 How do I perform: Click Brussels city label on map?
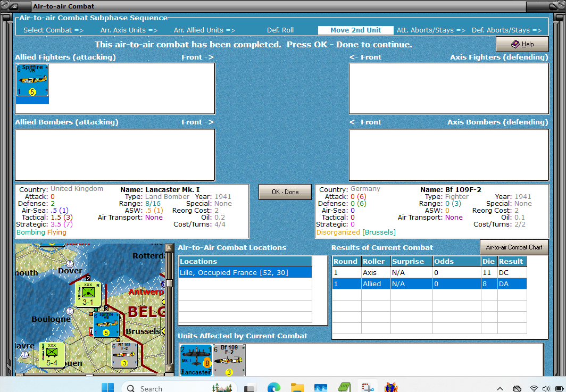(143, 331)
